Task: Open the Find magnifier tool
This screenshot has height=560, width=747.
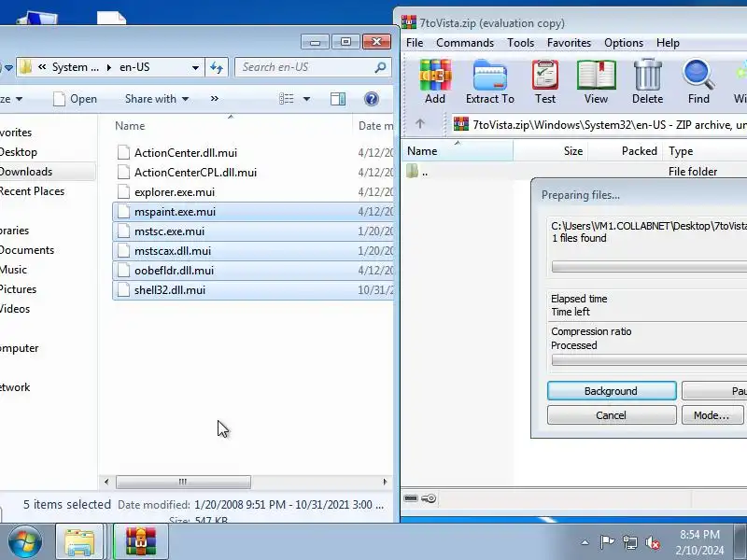Action: (x=698, y=76)
